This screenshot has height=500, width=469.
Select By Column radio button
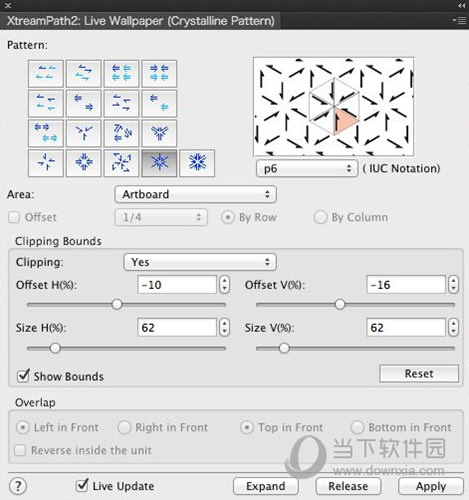(320, 218)
